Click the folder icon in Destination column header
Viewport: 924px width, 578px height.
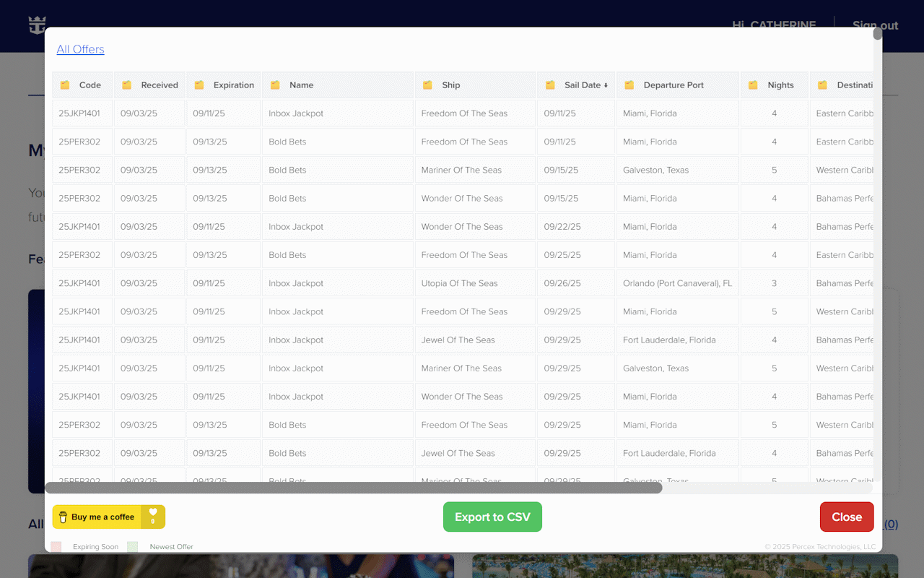[822, 85]
